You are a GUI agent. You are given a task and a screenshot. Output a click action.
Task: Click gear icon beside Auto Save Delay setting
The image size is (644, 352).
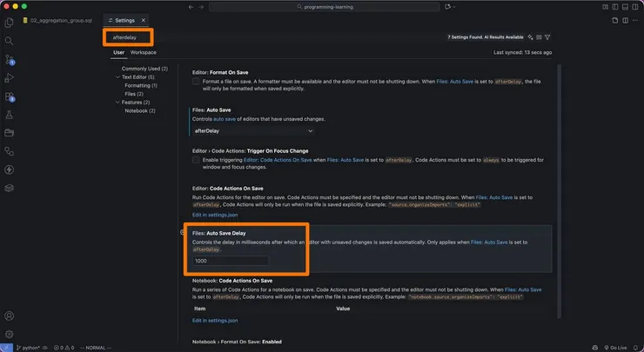click(183, 232)
